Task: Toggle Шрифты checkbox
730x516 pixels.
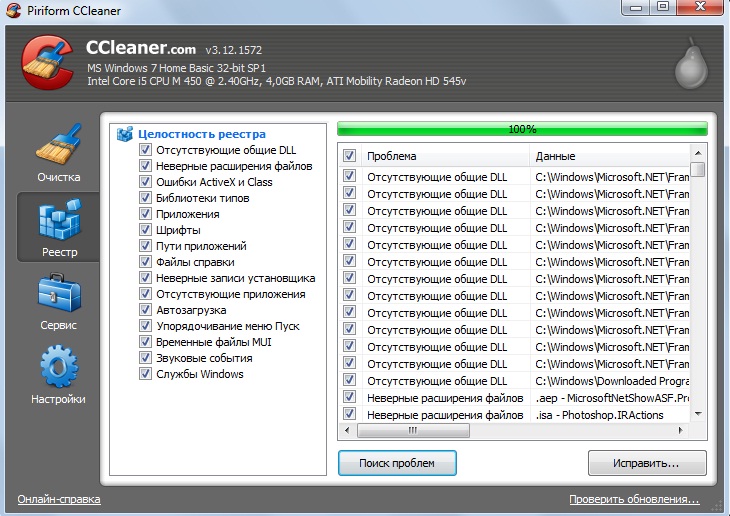Action: click(145, 230)
